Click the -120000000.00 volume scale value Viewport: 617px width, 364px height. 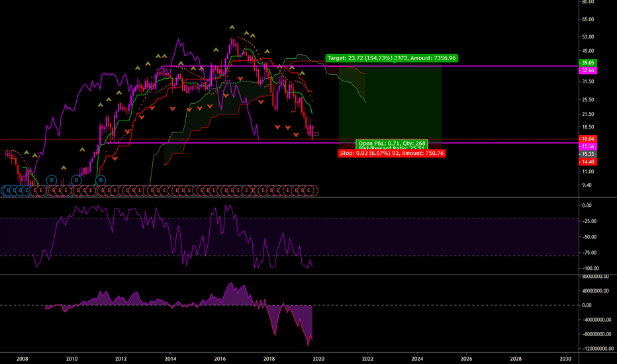[x=597, y=348]
